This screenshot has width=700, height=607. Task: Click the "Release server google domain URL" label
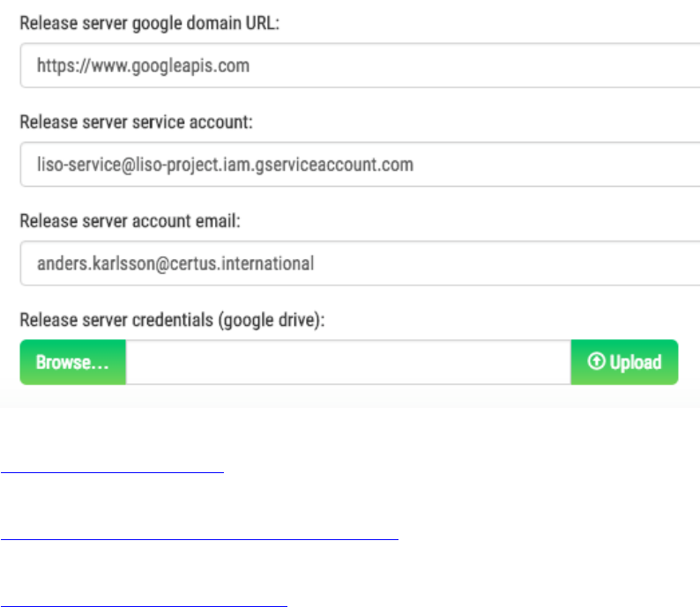tap(149, 24)
